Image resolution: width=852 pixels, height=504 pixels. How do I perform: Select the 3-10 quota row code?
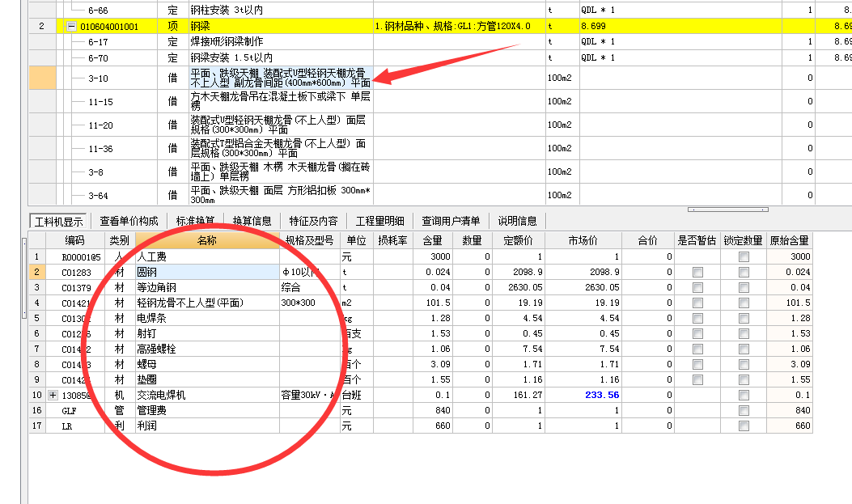99,78
